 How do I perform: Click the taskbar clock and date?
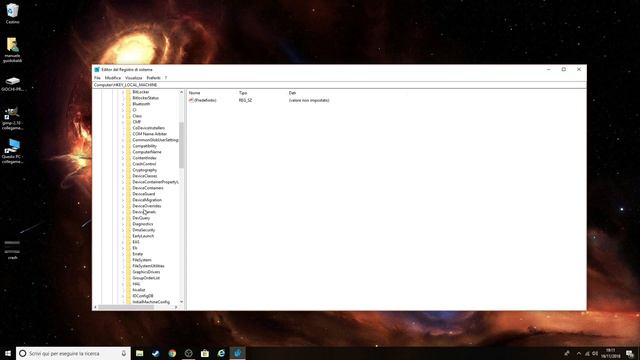coord(610,353)
